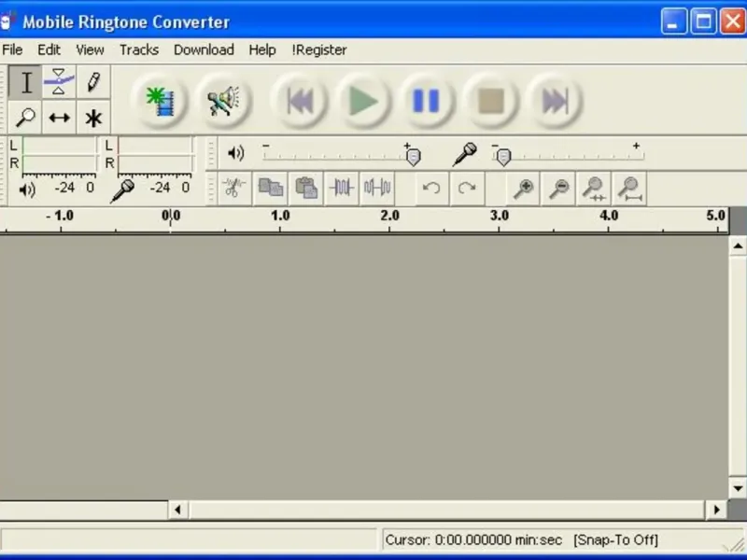Click the Redo arrow icon
This screenshot has width=747, height=560.
467,189
